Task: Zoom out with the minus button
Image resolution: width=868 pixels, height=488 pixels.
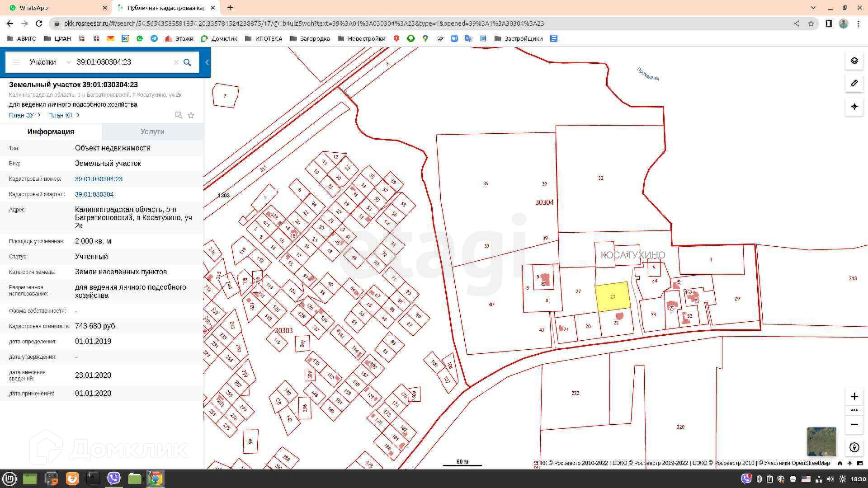Action: (854, 425)
